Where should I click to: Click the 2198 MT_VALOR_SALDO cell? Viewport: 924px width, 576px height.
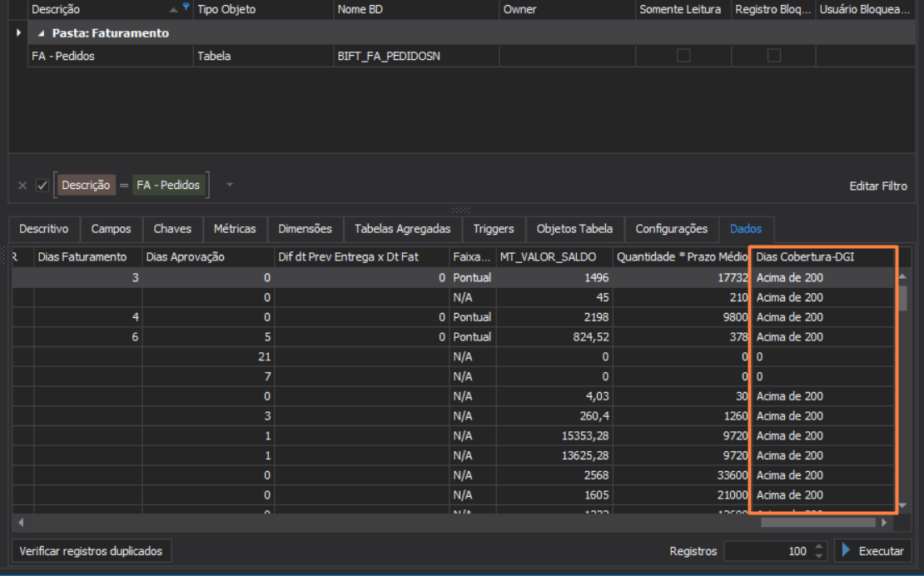coord(554,317)
